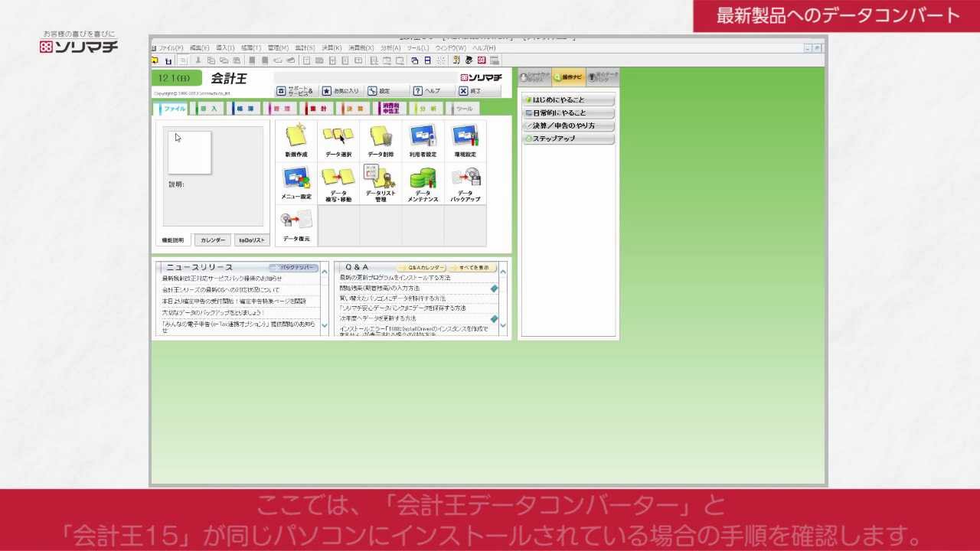This screenshot has width=980, height=551.
Task: Click the diamond icon beside 開始残高 Q&A entry
Action: (494, 289)
